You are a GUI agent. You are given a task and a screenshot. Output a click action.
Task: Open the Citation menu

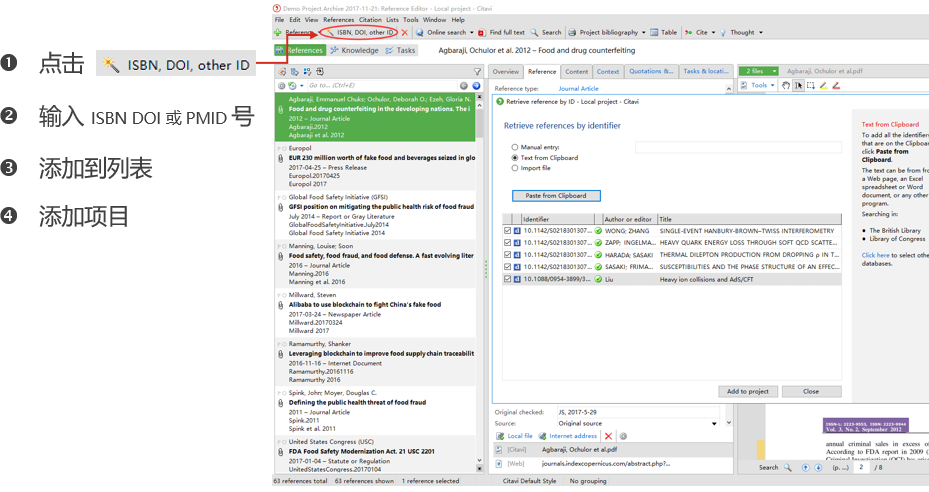[x=370, y=20]
